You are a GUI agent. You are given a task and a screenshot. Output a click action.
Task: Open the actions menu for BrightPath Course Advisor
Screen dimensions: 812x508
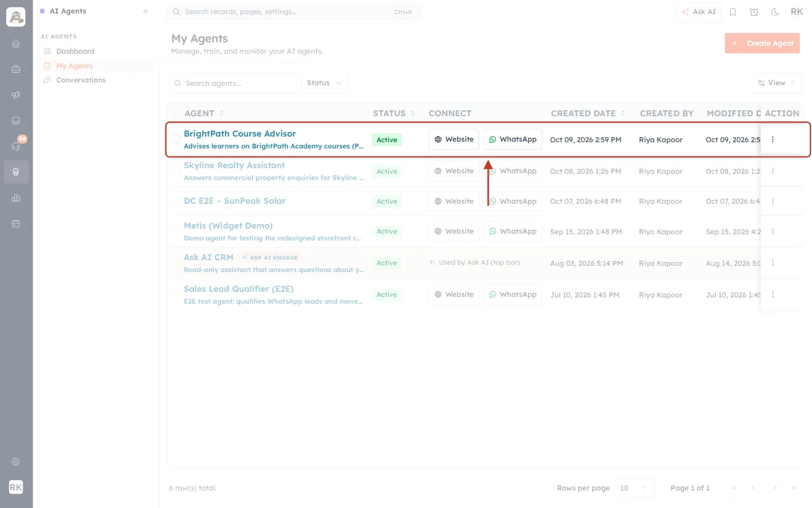[x=773, y=139]
